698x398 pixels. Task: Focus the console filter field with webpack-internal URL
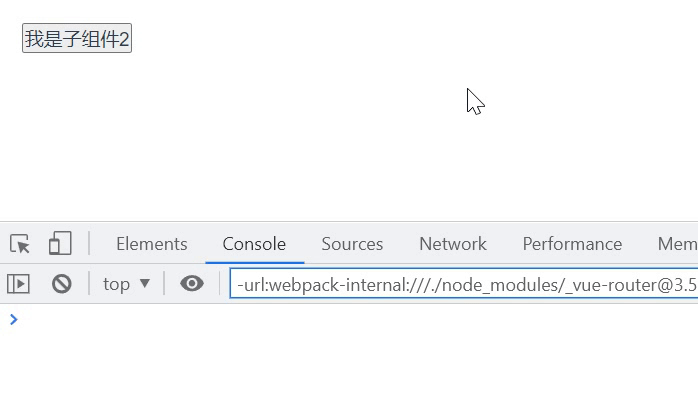tap(464, 284)
